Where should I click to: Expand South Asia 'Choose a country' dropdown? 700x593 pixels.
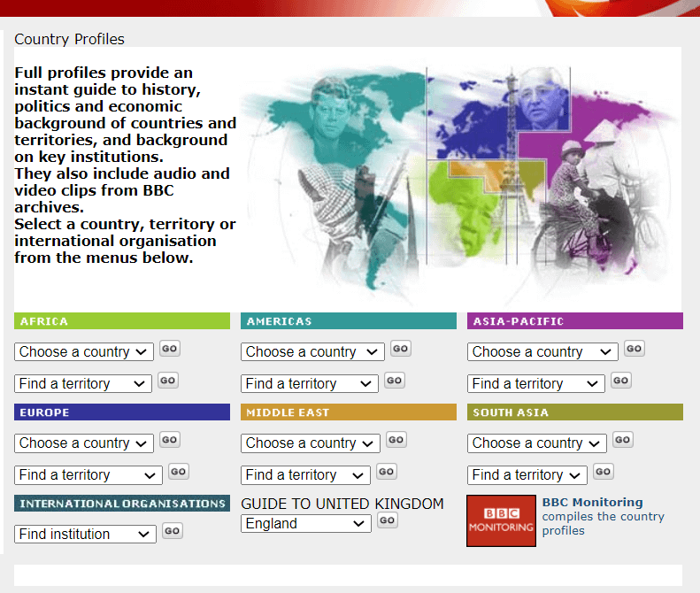coord(536,443)
